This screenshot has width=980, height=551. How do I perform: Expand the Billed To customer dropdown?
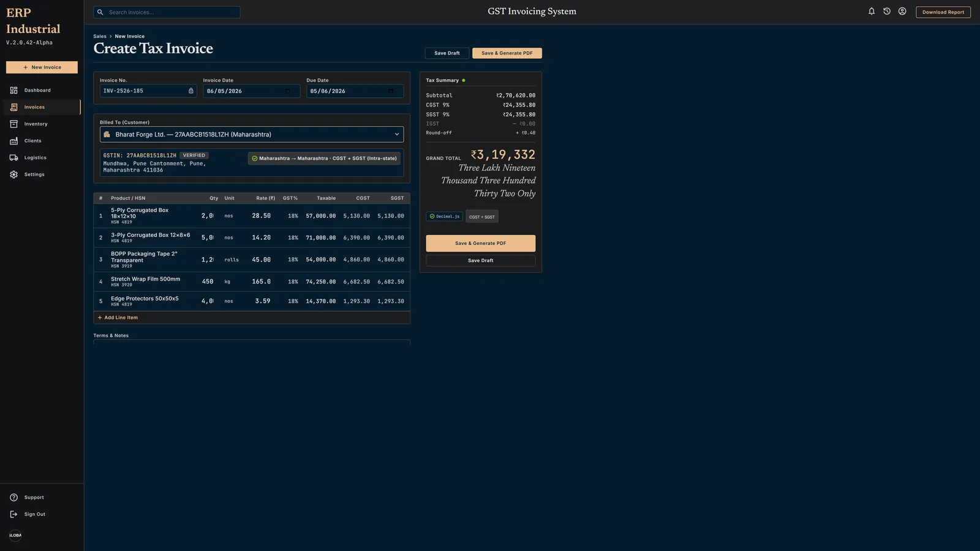pyautogui.click(x=252, y=135)
